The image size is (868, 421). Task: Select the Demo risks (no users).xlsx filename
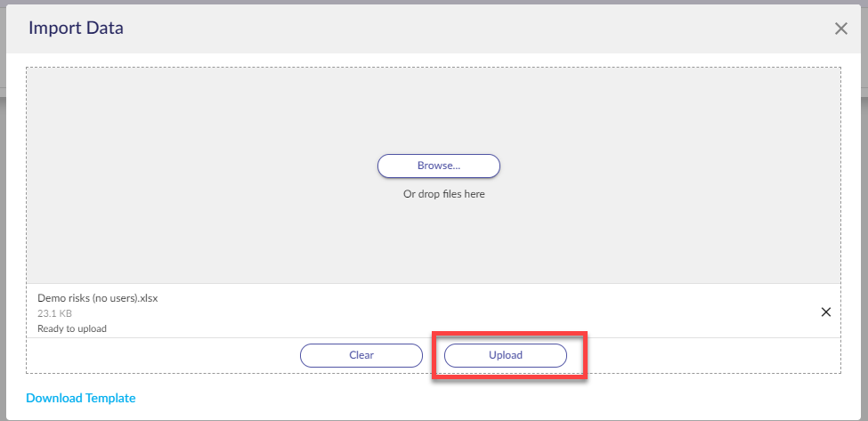(x=97, y=298)
